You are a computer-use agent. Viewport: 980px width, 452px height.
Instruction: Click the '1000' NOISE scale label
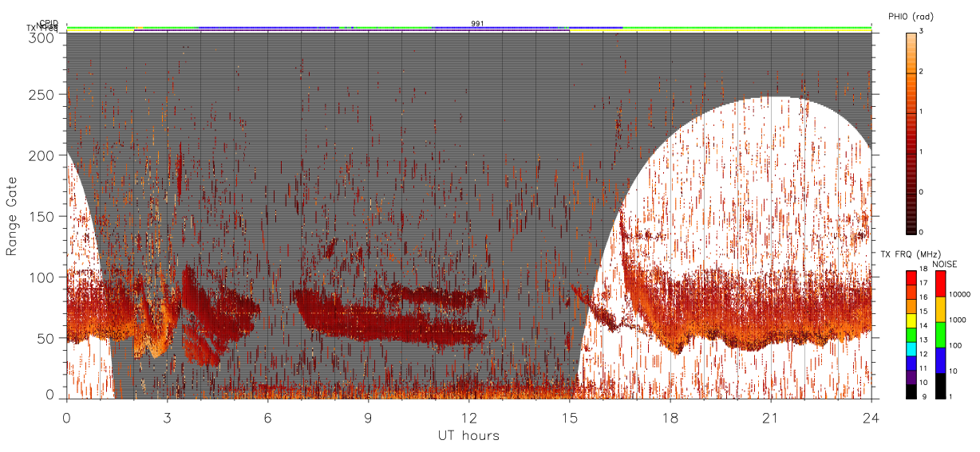click(x=958, y=320)
